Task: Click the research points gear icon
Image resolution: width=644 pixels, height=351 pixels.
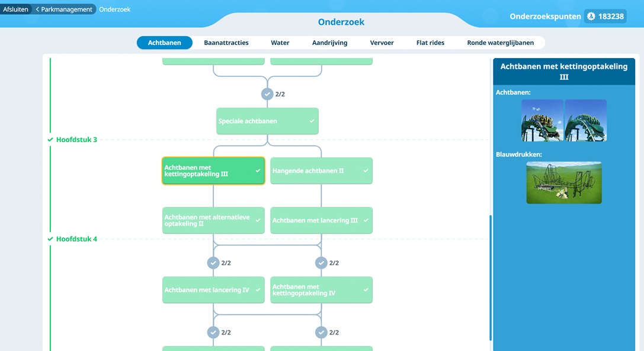Action: pyautogui.click(x=591, y=17)
